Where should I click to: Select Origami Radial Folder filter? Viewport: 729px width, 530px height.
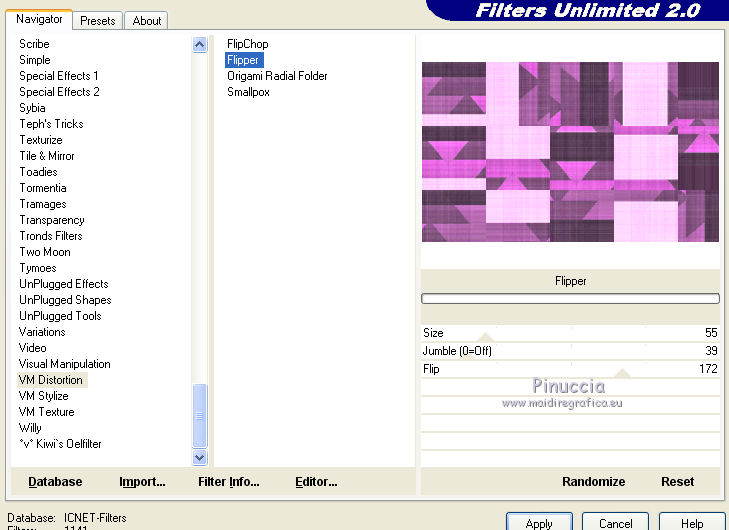[x=277, y=76]
